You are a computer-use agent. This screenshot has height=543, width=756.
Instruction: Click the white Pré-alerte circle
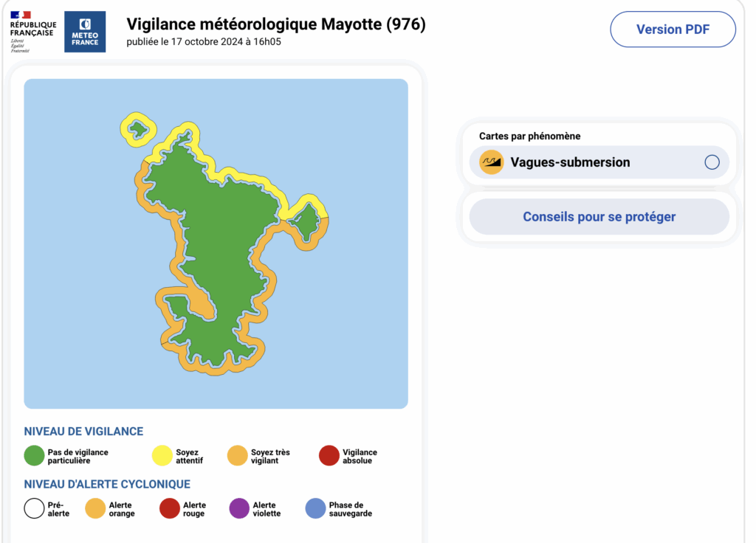pos(34,508)
